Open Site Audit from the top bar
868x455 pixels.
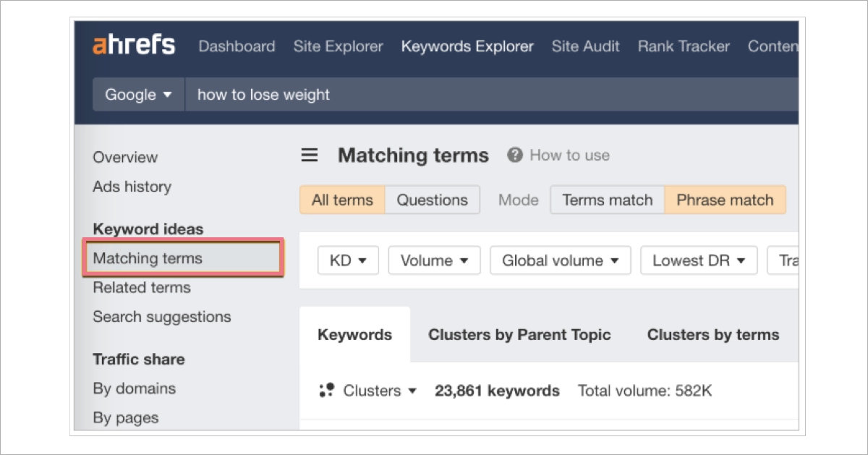coord(585,46)
